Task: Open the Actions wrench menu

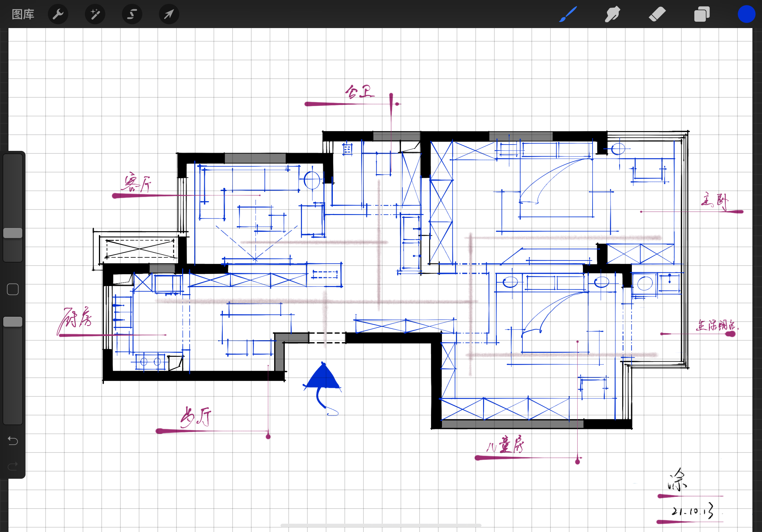Action: tap(58, 14)
